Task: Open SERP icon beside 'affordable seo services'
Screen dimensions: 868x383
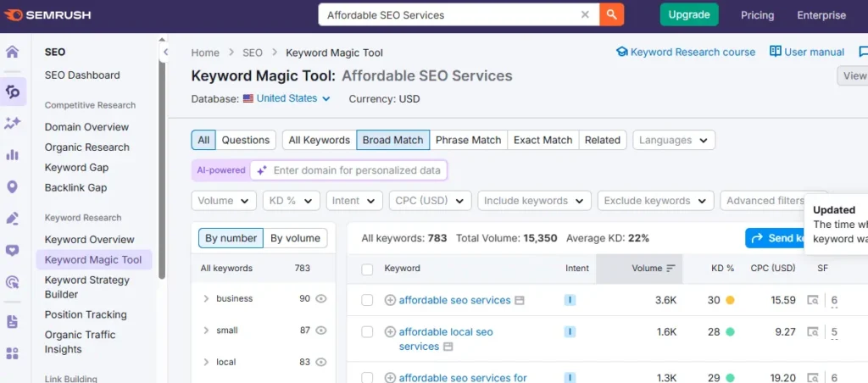Action: pyautogui.click(x=520, y=301)
